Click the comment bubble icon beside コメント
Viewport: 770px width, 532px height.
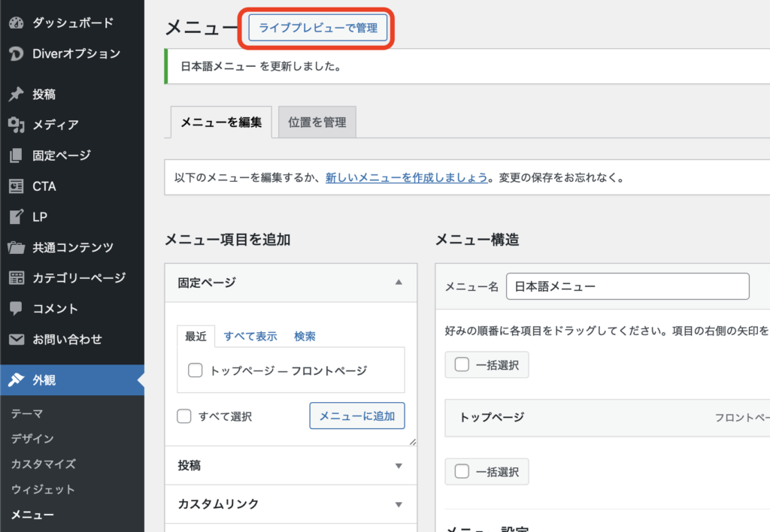click(16, 309)
